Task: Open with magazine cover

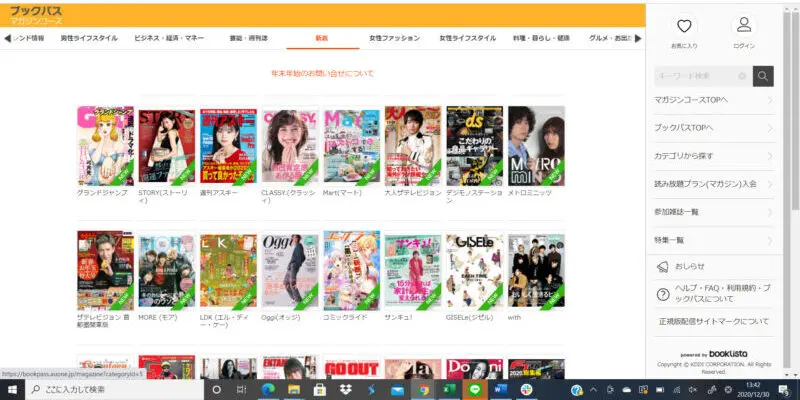Action: click(536, 270)
